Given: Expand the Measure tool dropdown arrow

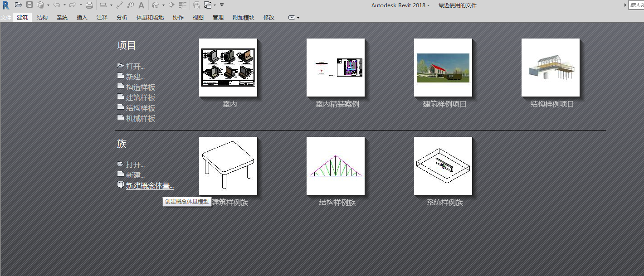Looking at the screenshot, I should pos(111,5).
